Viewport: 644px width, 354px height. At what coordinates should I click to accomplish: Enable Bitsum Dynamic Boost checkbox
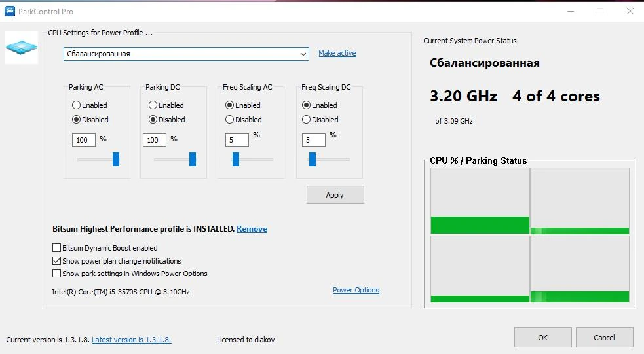57,248
